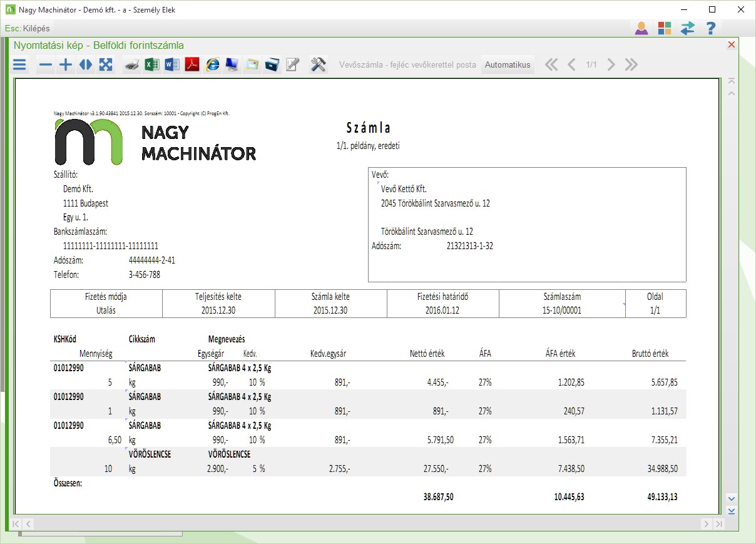
Task: Export the invoice to Word
Action: (171, 65)
